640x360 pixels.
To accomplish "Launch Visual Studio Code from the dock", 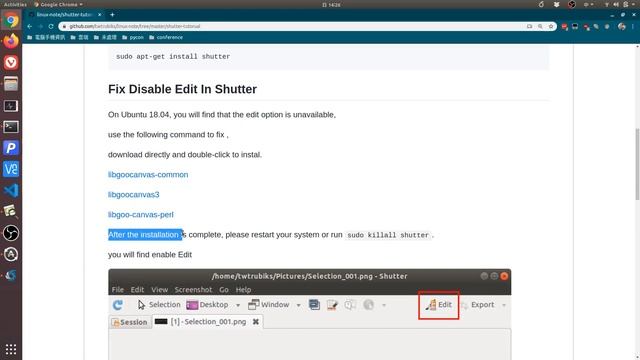I will point(11,191).
